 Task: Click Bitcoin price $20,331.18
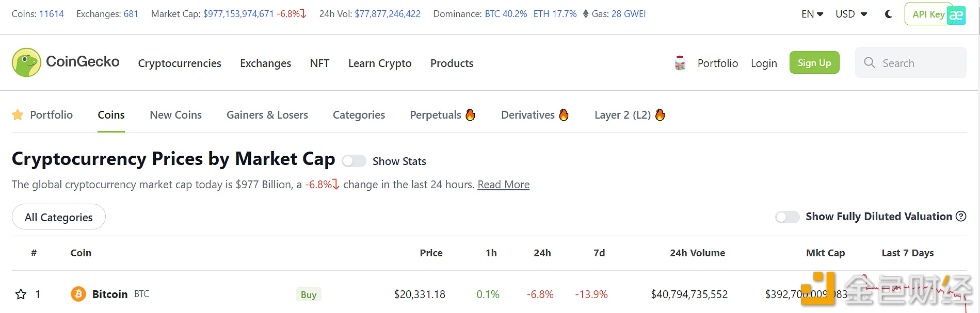tap(420, 294)
